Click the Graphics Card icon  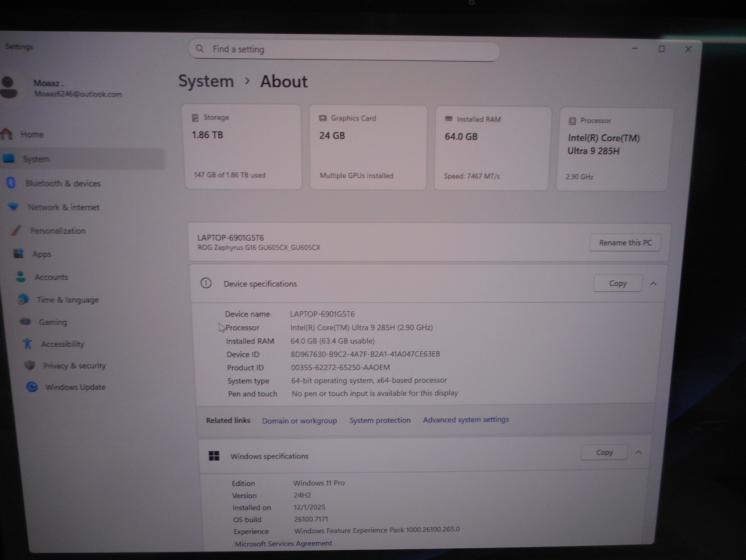click(x=323, y=119)
